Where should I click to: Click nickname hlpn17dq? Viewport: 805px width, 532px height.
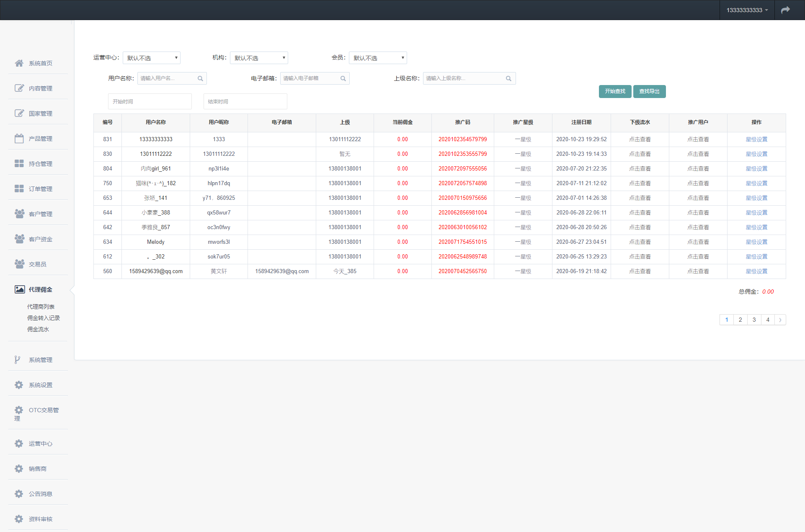[219, 183]
